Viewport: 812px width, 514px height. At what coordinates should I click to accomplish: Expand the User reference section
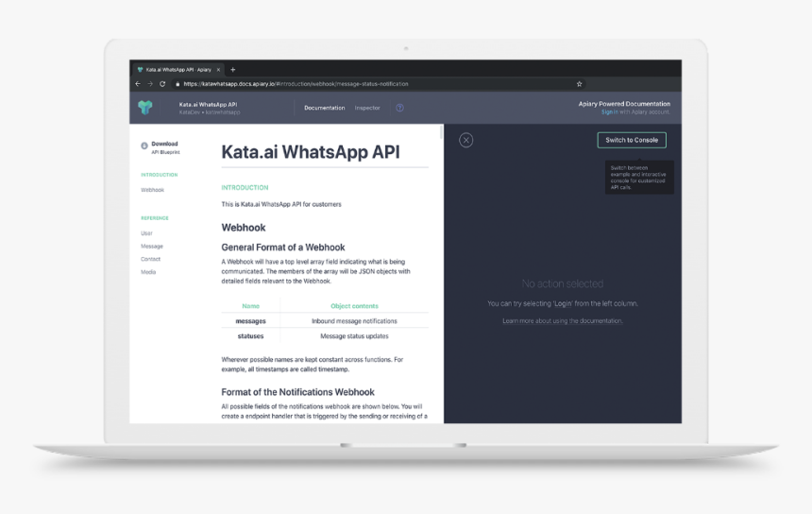pos(146,232)
